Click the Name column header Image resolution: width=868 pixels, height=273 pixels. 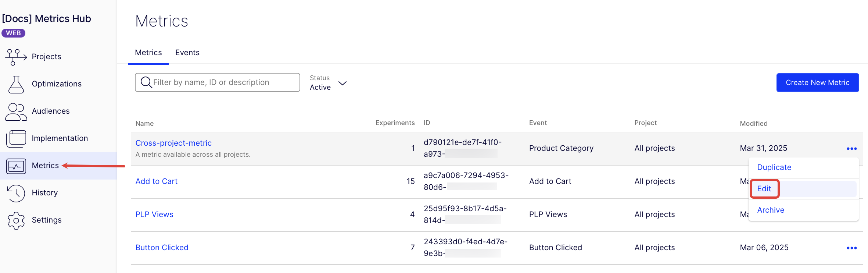click(144, 124)
